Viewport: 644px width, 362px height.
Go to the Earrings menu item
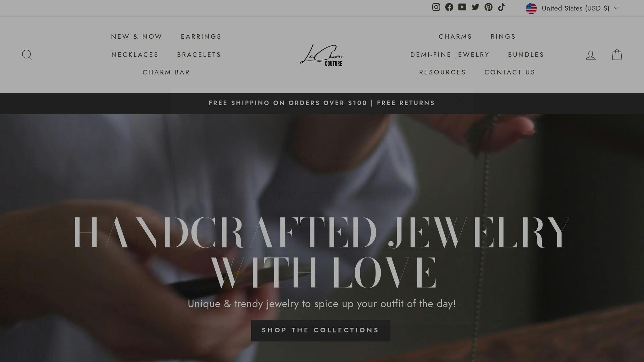[x=201, y=36]
